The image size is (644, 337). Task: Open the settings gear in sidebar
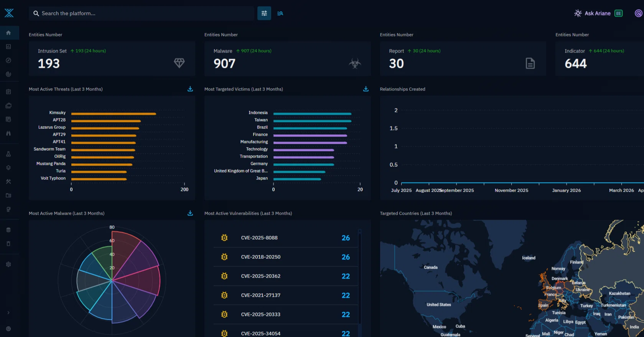(x=8, y=264)
